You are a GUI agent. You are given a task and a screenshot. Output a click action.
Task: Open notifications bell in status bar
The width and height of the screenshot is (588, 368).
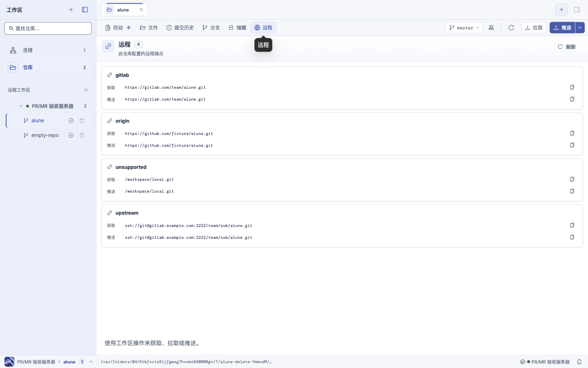pyautogui.click(x=579, y=362)
